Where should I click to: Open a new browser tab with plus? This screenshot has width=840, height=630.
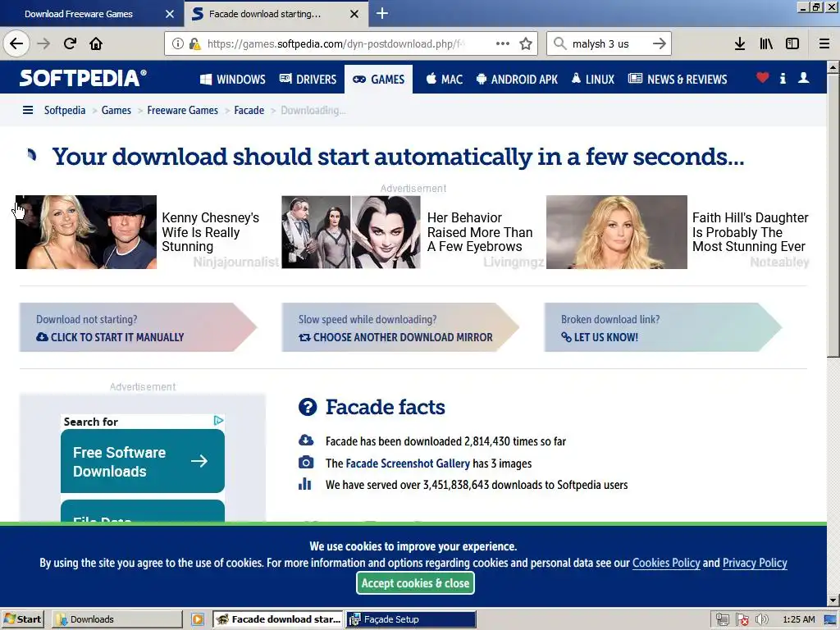point(382,13)
